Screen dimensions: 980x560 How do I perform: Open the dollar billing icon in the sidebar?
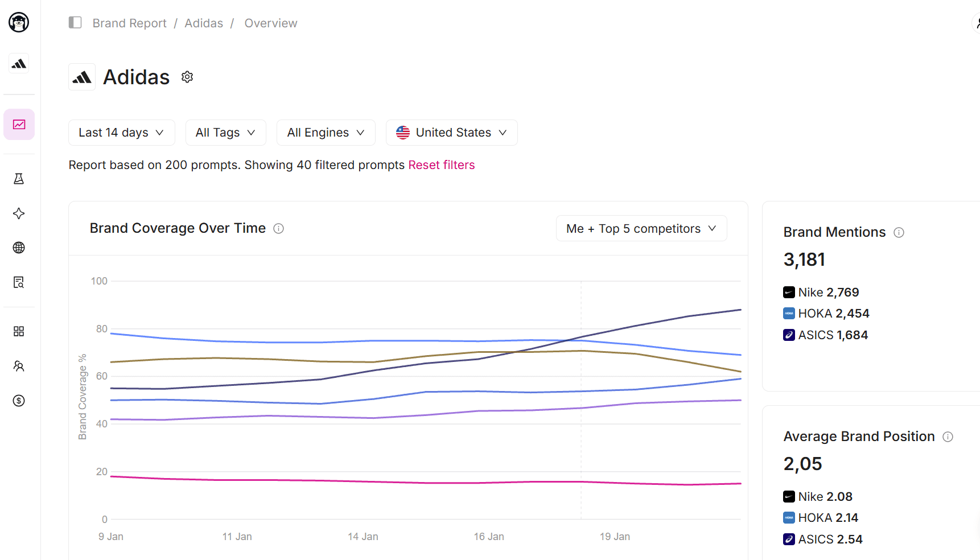(x=19, y=401)
